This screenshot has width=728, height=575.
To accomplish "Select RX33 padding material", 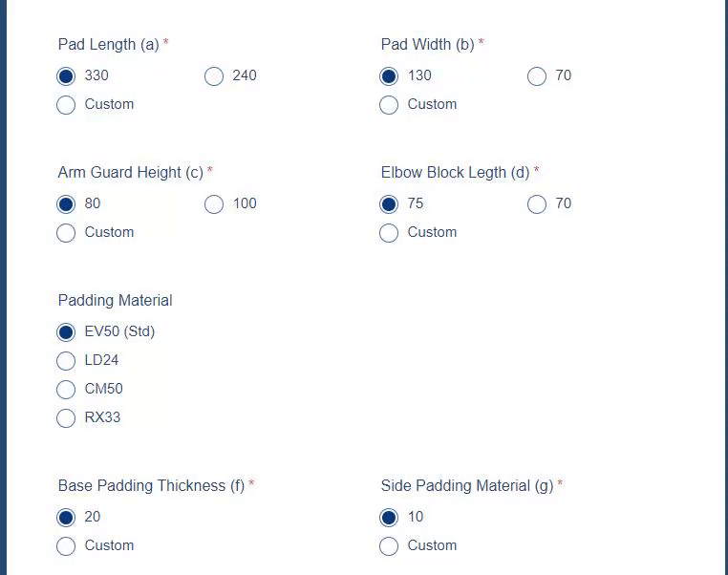I will pos(66,418).
